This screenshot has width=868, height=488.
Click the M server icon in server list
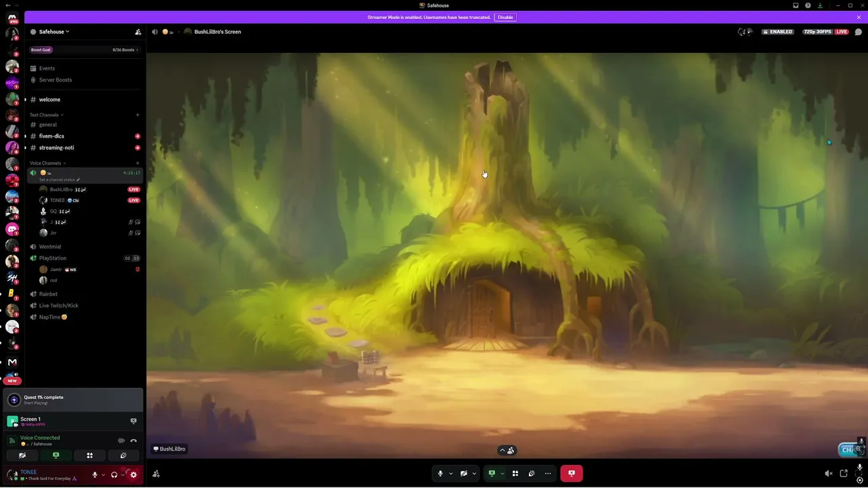click(x=12, y=362)
